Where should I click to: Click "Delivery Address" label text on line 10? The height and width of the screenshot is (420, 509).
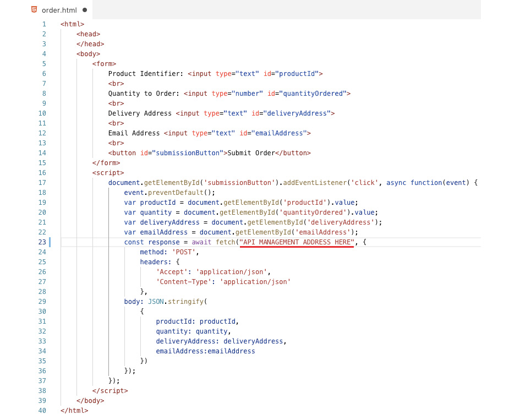140,113
